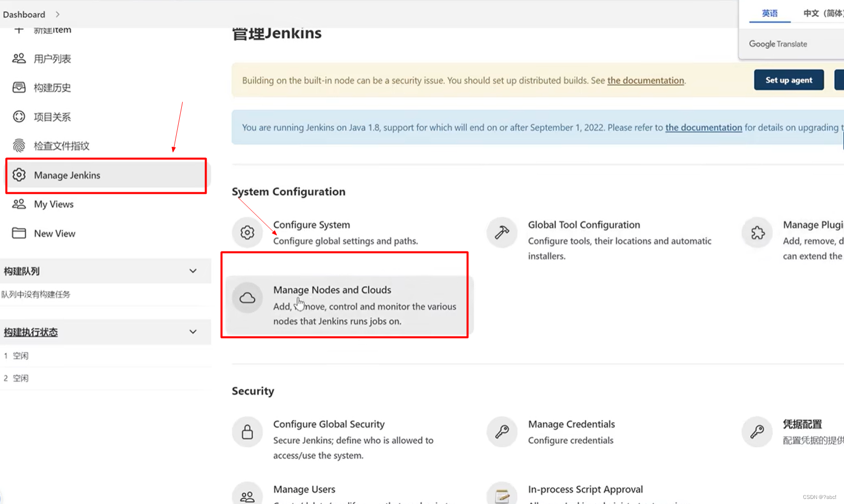Open 构建历史 in the sidebar
This screenshot has height=504, width=844.
(x=53, y=88)
